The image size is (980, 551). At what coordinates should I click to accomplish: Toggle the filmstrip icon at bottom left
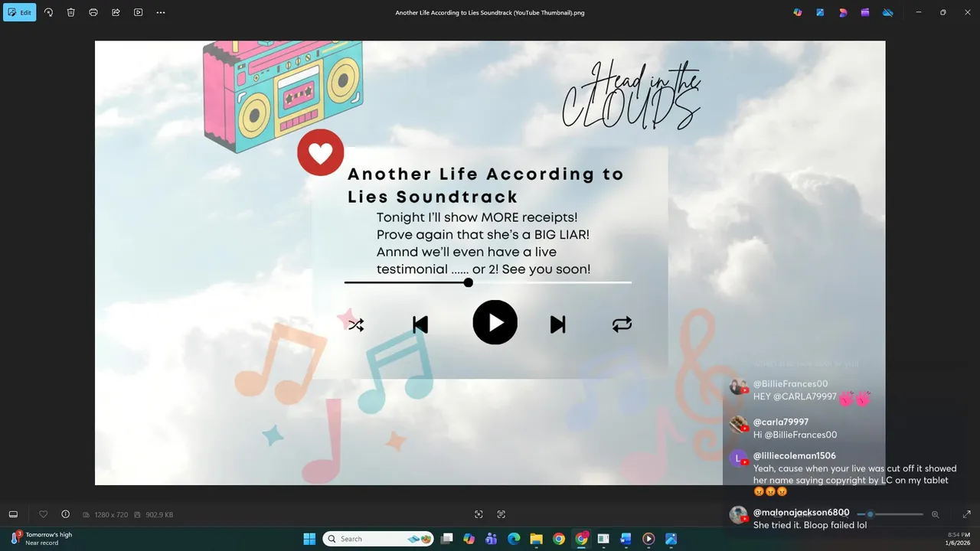pyautogui.click(x=13, y=514)
